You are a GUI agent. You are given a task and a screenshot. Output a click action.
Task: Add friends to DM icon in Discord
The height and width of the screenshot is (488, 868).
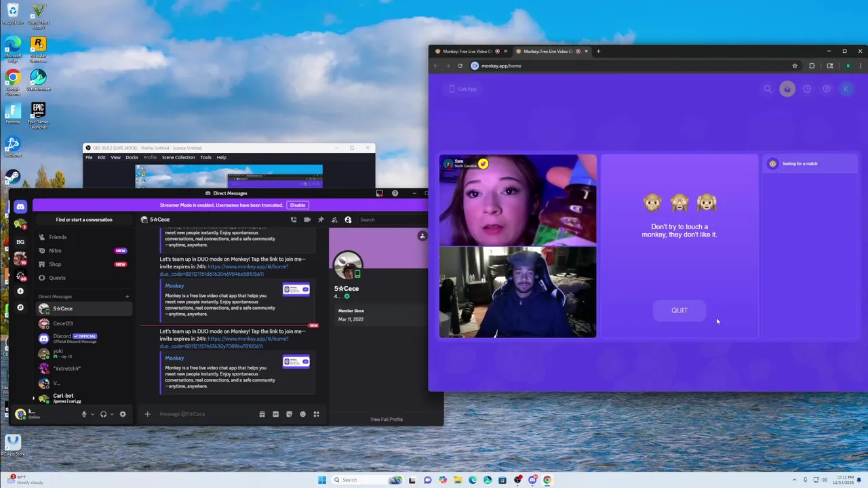tap(334, 220)
